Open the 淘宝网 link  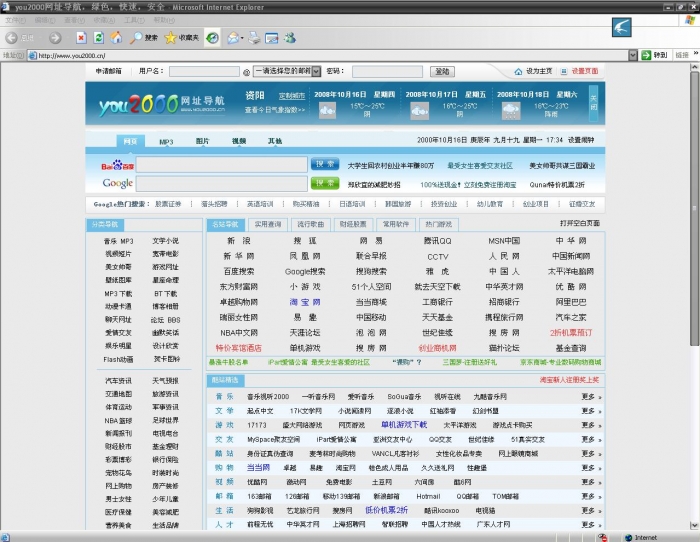point(305,302)
